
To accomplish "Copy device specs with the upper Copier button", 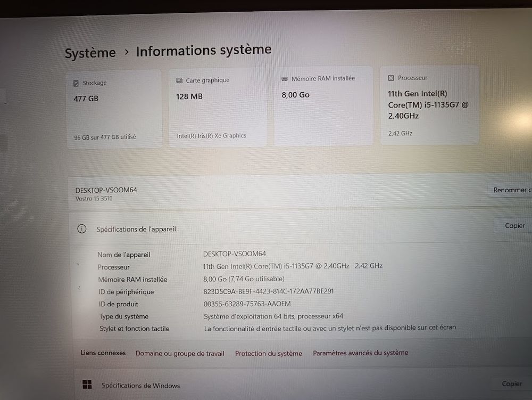I will coord(514,226).
